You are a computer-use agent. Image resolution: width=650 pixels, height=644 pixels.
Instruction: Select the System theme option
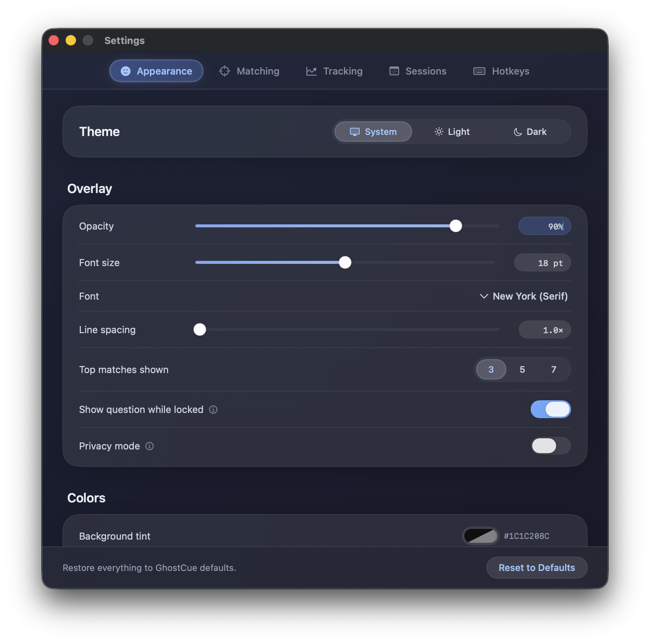point(373,132)
